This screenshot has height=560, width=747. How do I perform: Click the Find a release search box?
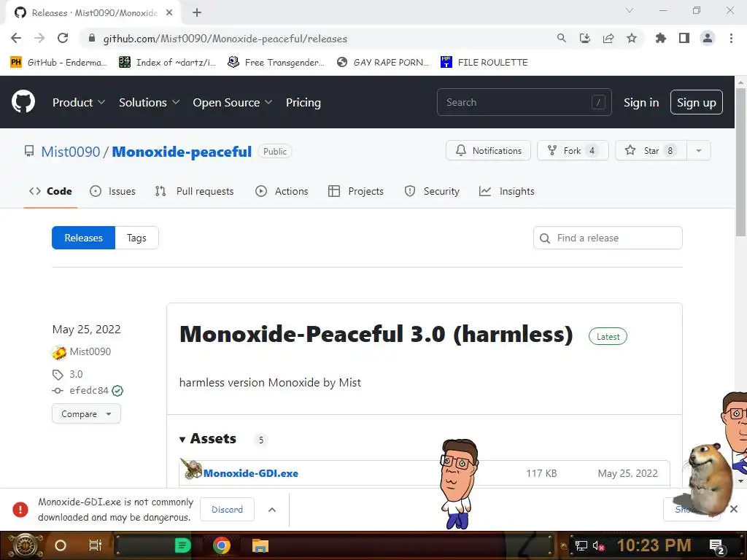pyautogui.click(x=608, y=238)
